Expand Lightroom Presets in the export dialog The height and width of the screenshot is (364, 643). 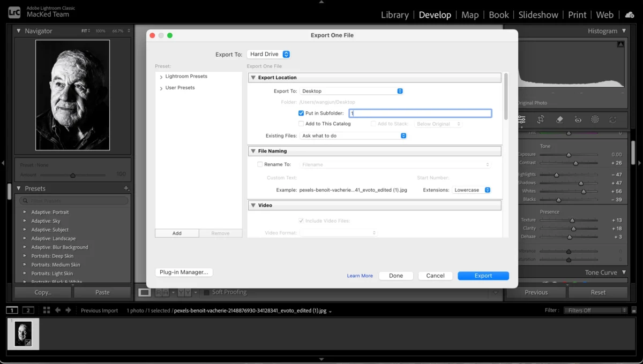click(x=161, y=77)
